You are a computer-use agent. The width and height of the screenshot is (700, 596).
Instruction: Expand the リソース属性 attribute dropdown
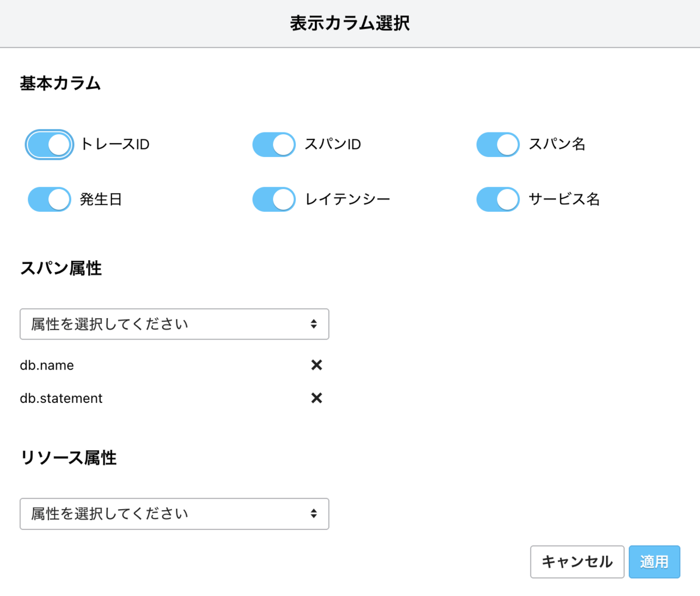tap(174, 514)
